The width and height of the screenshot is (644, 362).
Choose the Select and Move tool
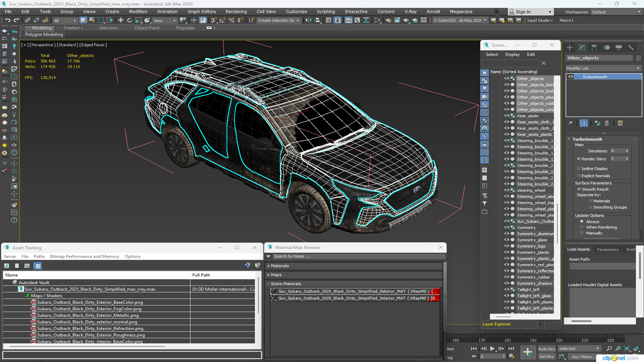(x=121, y=20)
